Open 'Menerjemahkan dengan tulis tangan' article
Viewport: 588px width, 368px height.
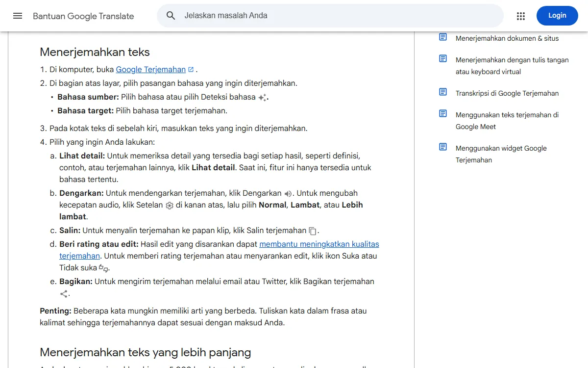(512, 66)
